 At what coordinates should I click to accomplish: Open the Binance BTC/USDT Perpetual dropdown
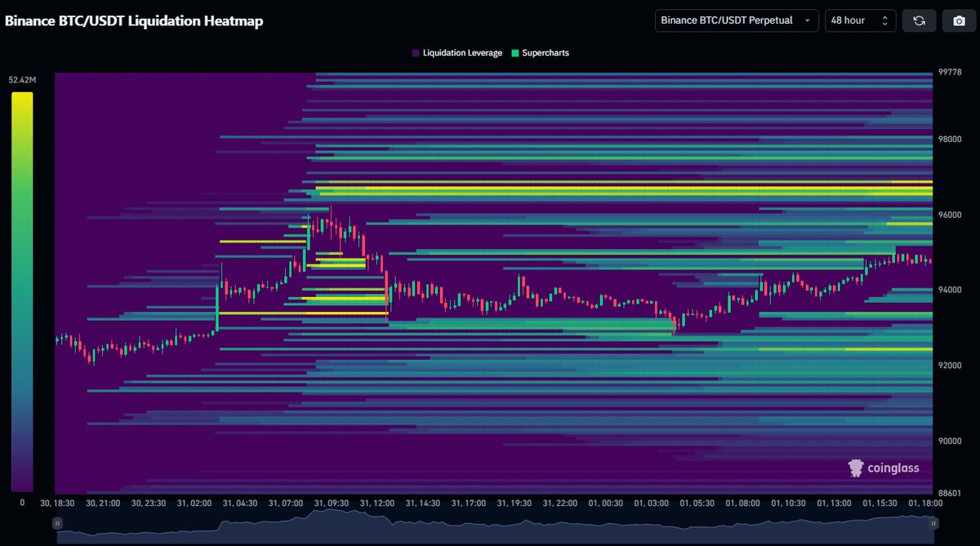(x=737, y=20)
